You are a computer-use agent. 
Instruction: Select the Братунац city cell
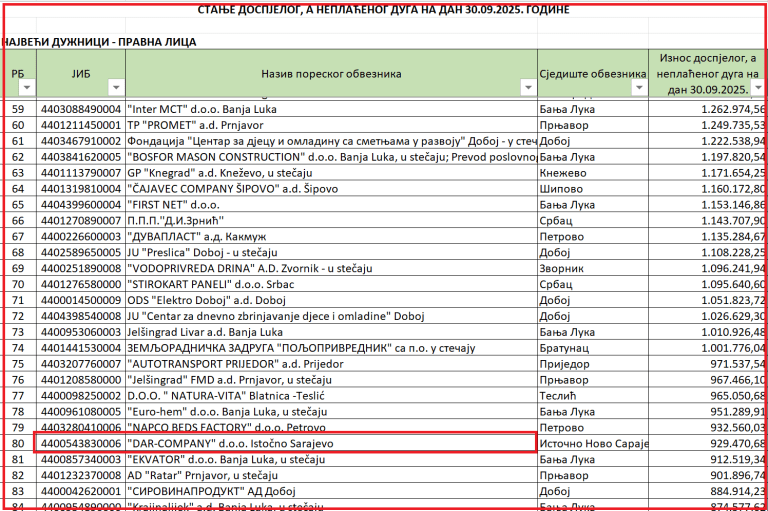(592, 347)
